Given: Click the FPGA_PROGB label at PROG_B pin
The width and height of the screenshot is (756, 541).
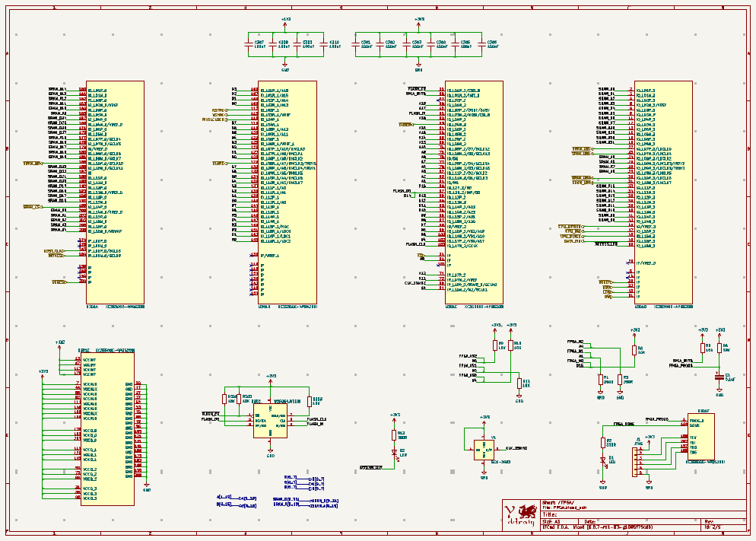Looking at the screenshot, I should point(656,419).
